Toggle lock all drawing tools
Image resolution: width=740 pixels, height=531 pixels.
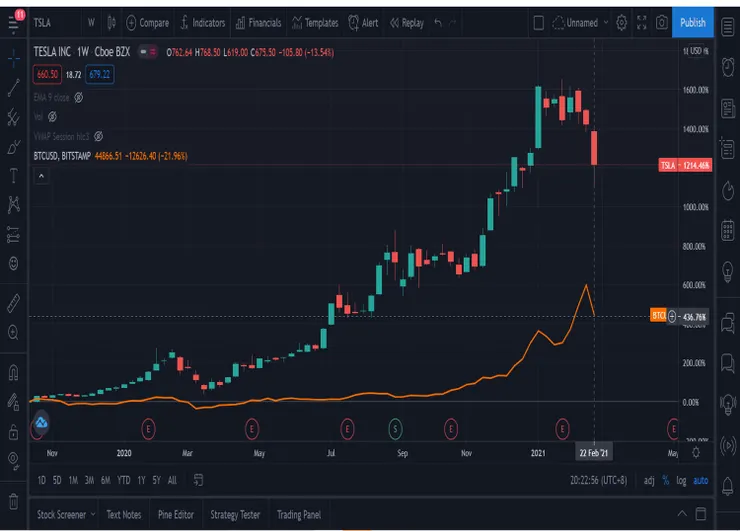coord(13,431)
